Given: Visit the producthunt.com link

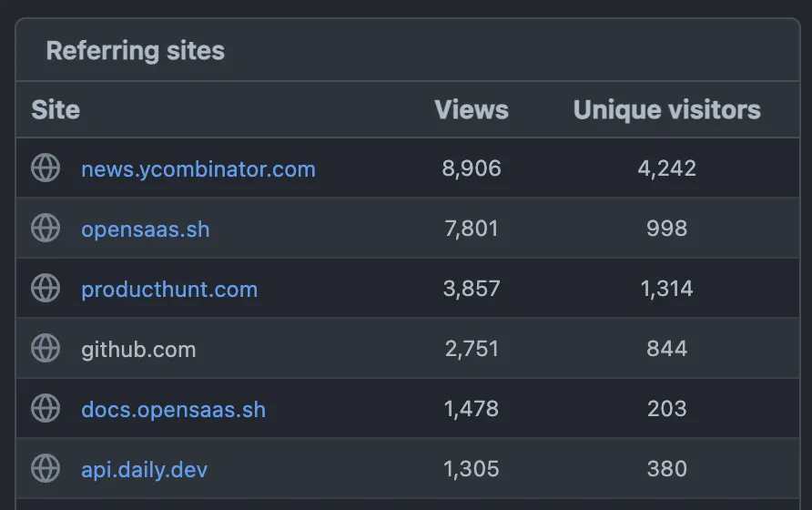Looking at the screenshot, I should tap(169, 290).
